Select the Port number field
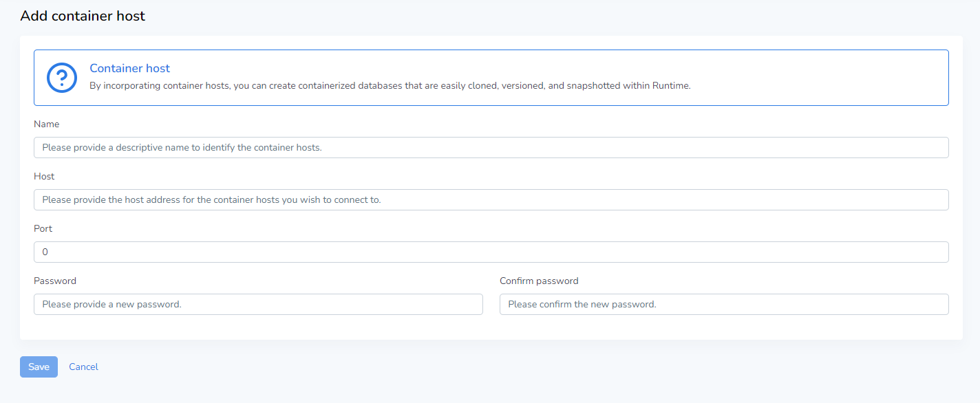The image size is (980, 403). (x=491, y=252)
